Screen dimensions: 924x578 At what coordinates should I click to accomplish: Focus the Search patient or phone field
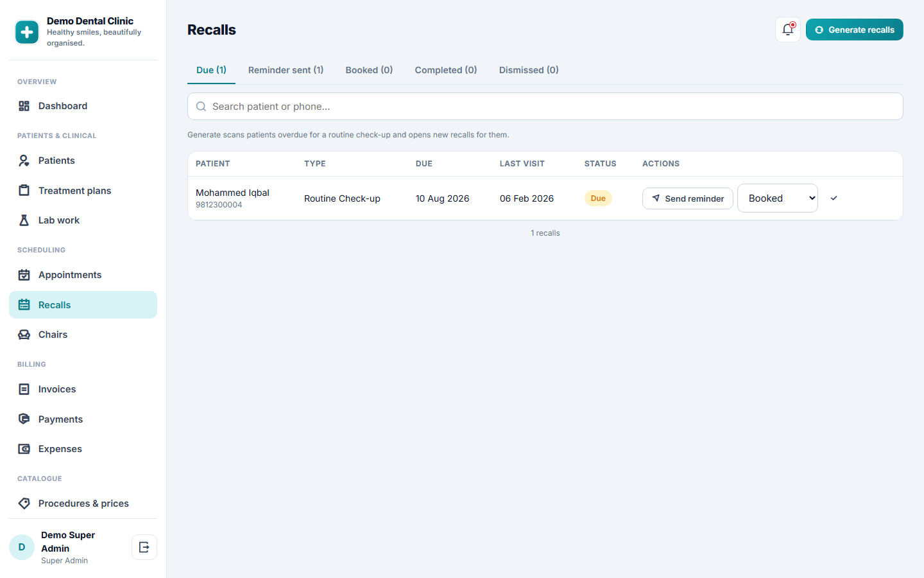coord(545,107)
